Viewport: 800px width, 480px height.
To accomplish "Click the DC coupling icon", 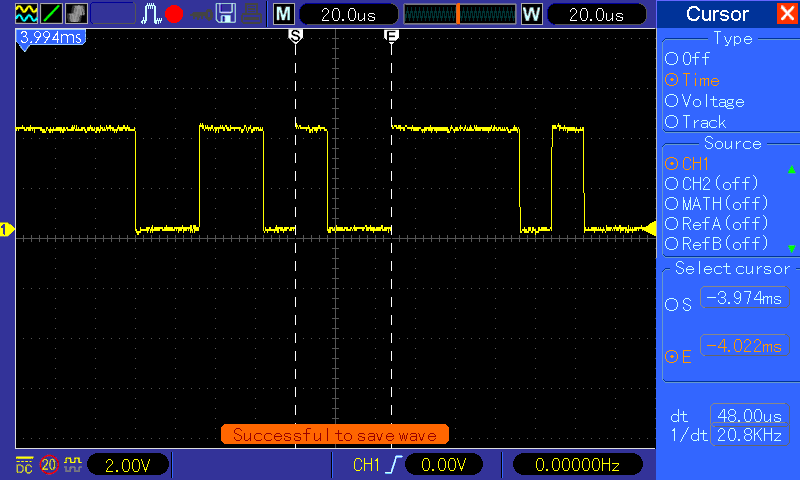I will (x=24, y=465).
